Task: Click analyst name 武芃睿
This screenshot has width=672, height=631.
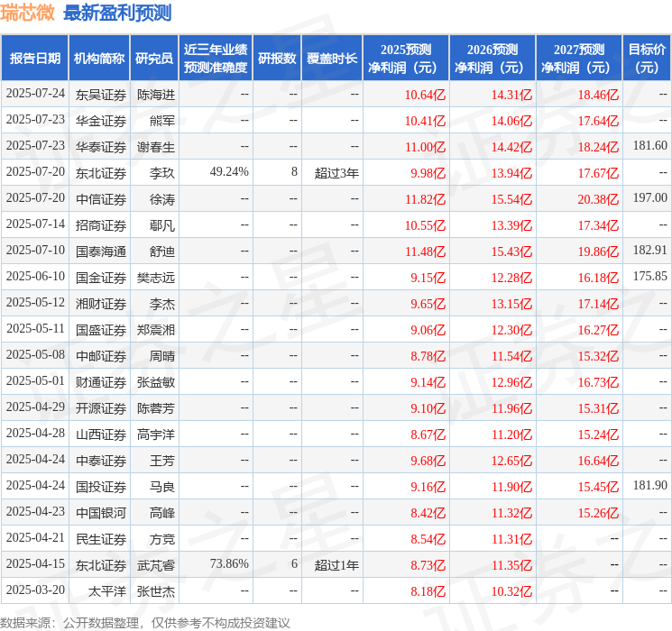Action: tap(156, 565)
